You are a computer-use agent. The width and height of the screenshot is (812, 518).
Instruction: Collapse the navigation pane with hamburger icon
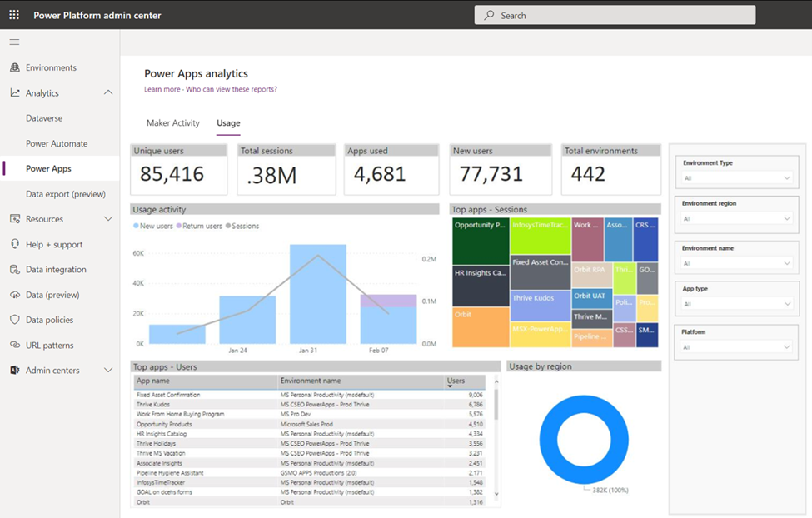click(x=13, y=42)
